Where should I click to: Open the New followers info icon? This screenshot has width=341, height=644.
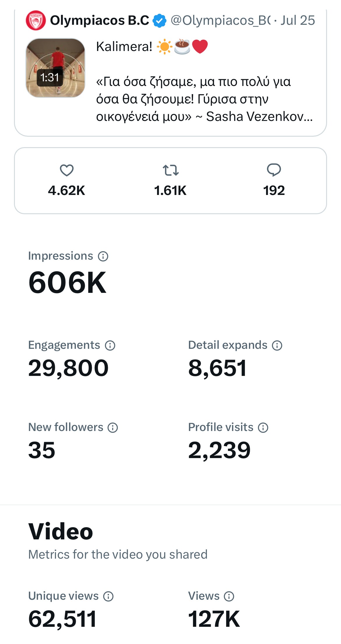point(113,428)
